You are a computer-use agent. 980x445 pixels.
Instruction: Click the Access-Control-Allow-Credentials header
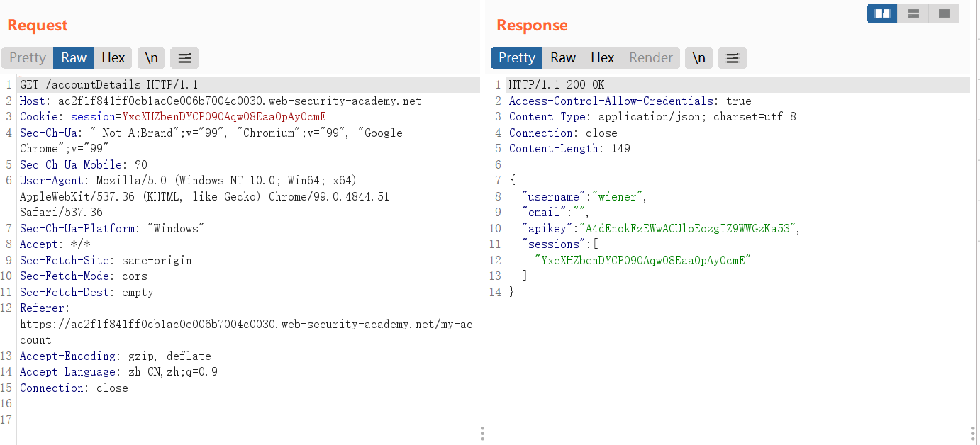click(x=630, y=101)
